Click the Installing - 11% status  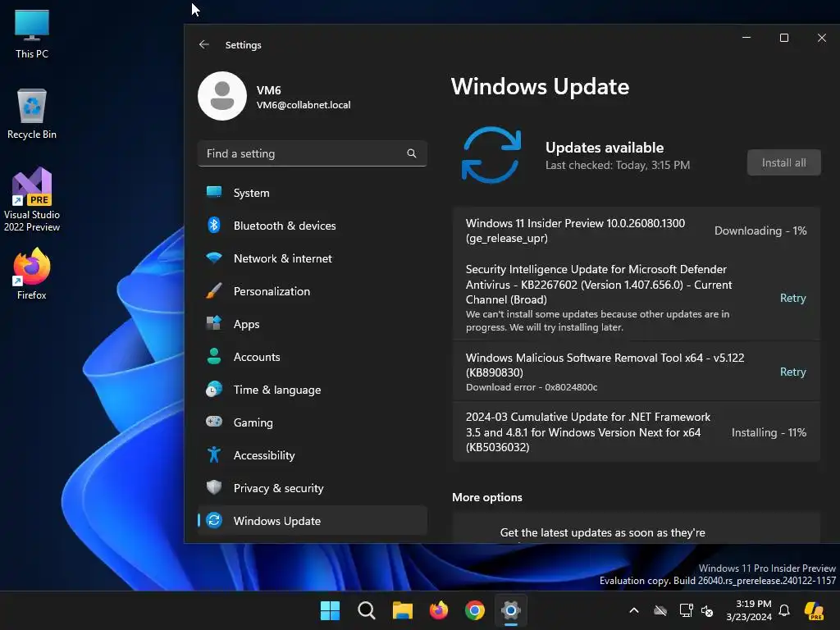coord(769,432)
